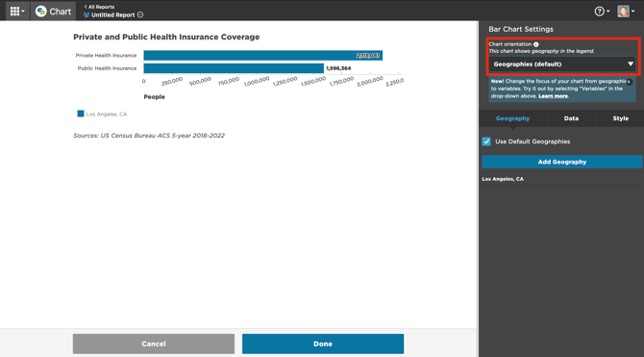The width and height of the screenshot is (644, 357).
Task: Dismiss the New feature tip close icon
Action: pos(630,82)
